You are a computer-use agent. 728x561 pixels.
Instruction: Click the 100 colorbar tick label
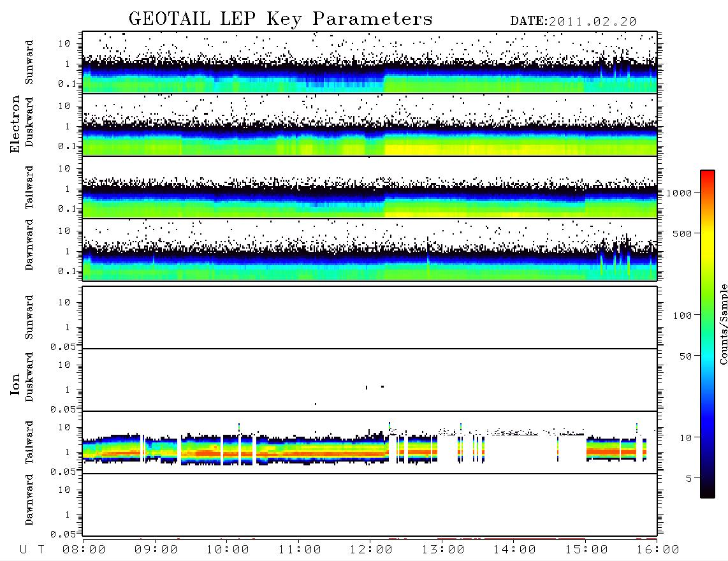(x=683, y=316)
